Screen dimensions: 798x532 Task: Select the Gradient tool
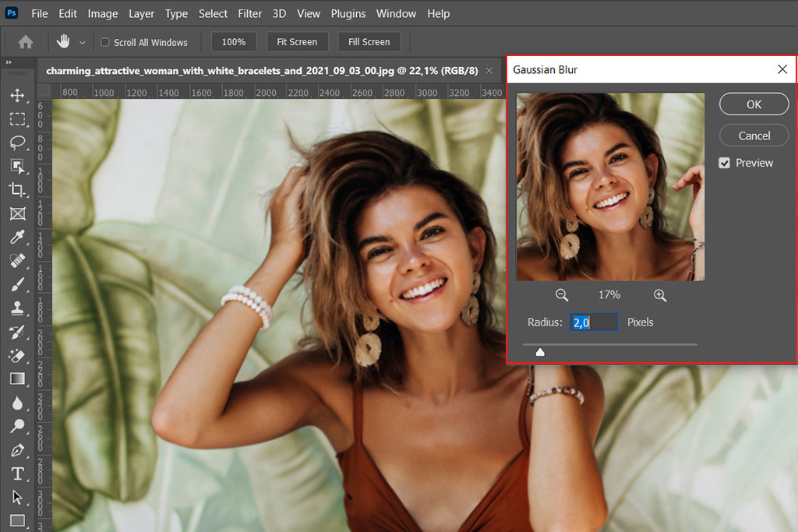(17, 379)
